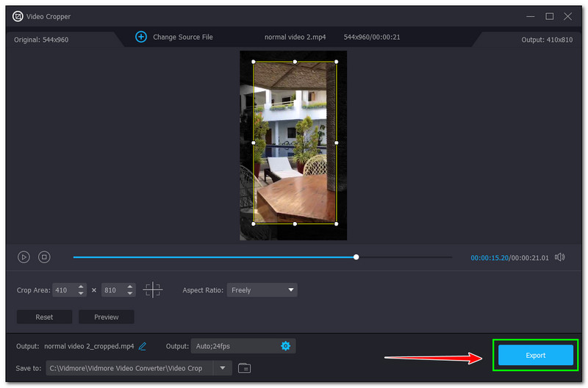This screenshot has height=388, width=588.
Task: Open output settings with gear icon
Action: point(286,346)
